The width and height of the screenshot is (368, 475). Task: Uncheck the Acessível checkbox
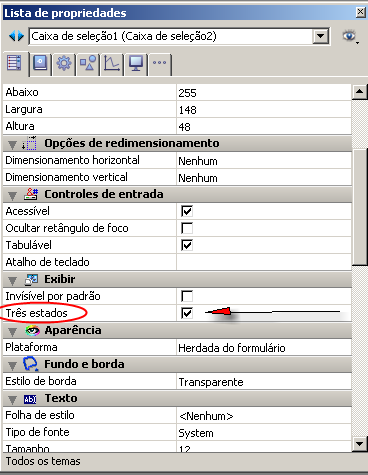pyautogui.click(x=187, y=211)
